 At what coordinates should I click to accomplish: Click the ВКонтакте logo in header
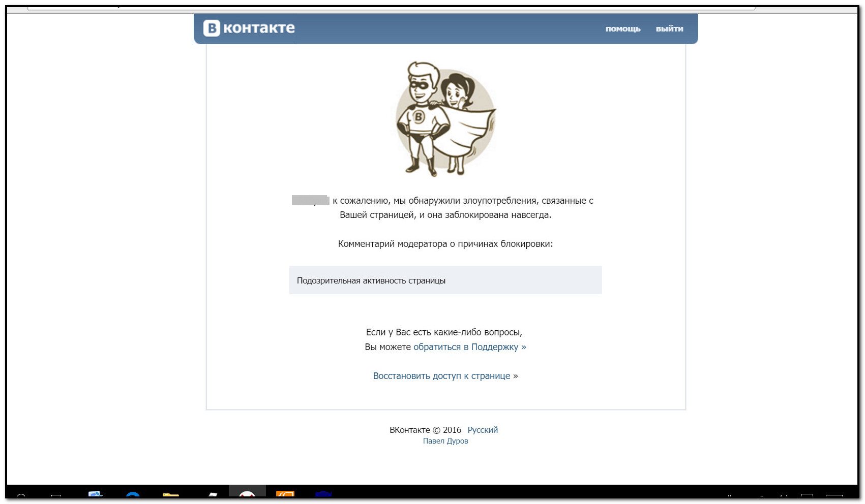pos(249,28)
